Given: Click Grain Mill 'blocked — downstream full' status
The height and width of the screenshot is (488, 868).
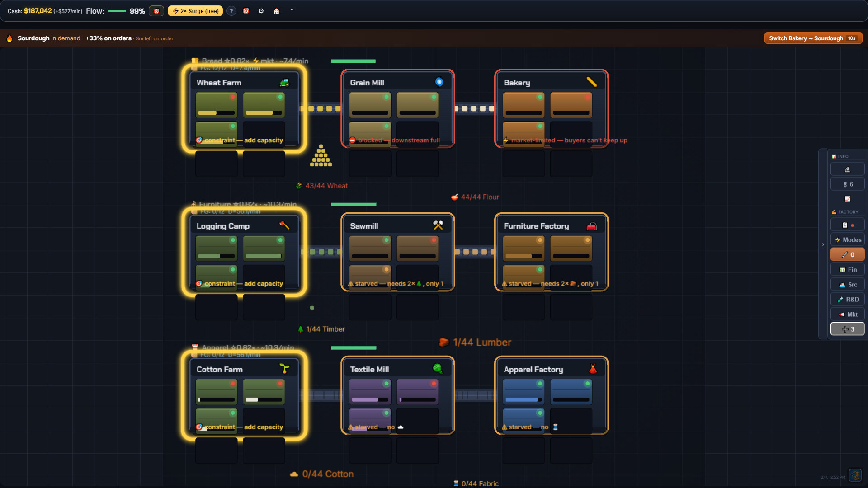Looking at the screenshot, I should coord(394,141).
